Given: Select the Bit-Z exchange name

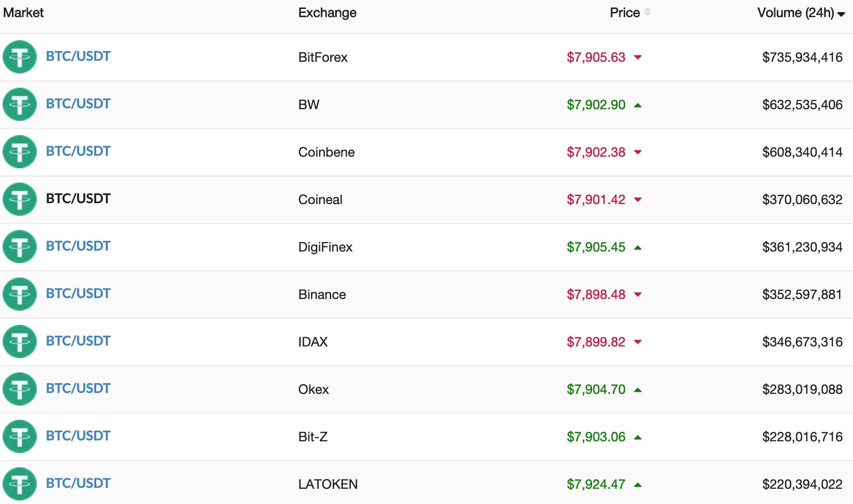Looking at the screenshot, I should [313, 437].
